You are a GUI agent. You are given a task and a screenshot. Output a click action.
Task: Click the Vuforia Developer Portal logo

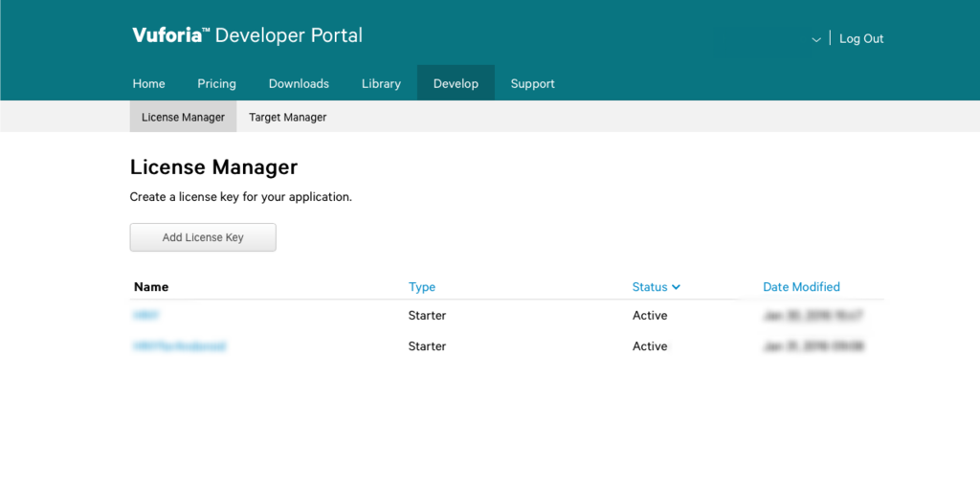[x=247, y=36]
